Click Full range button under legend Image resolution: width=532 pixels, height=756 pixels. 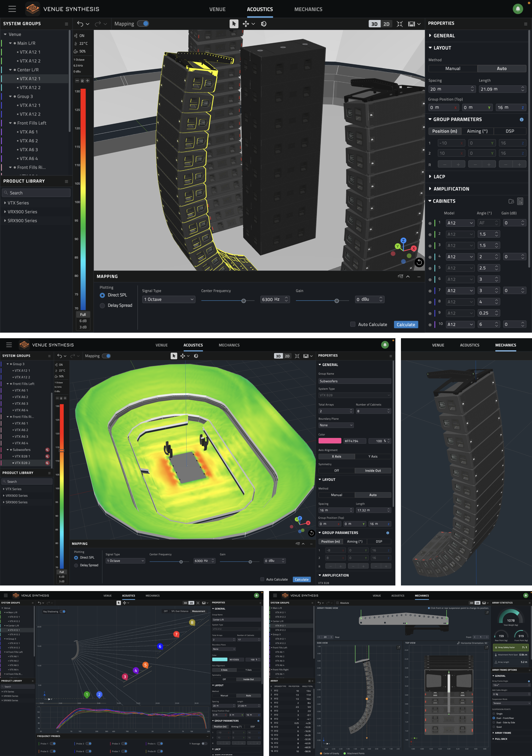[x=83, y=314]
